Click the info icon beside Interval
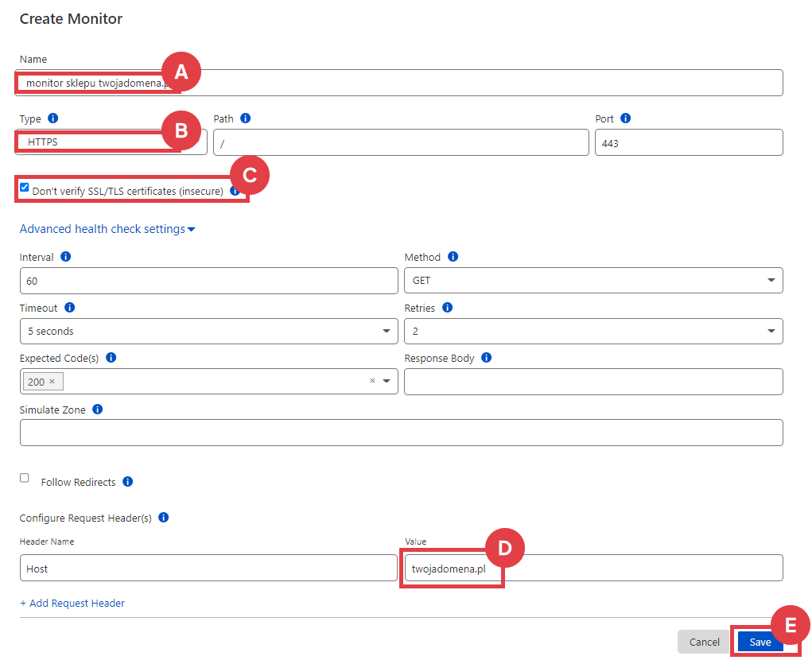Viewport: 812px width, 660px height. [66, 257]
